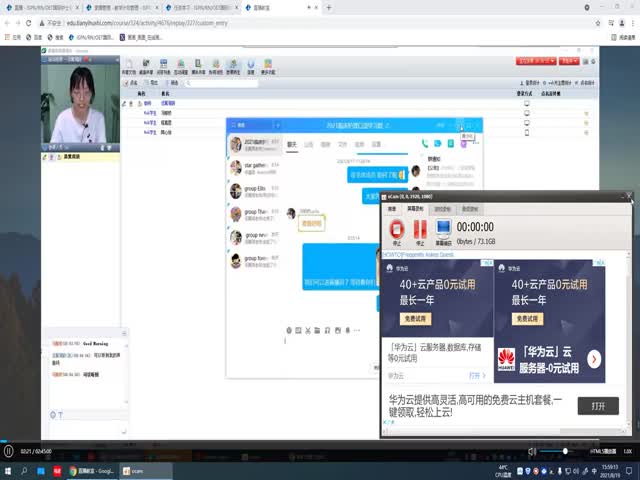The image size is (640, 480).
Task: Open the 2021 group conversation in chat list
Action: click(x=255, y=144)
